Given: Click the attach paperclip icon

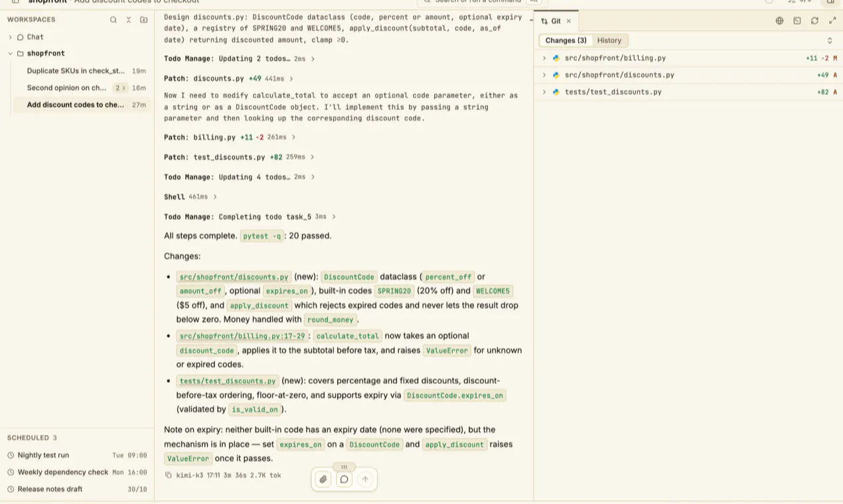Looking at the screenshot, I should 323,479.
